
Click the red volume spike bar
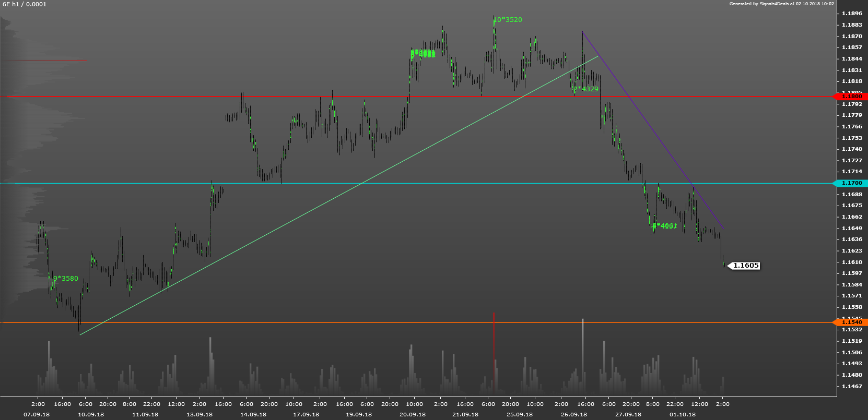click(x=494, y=350)
